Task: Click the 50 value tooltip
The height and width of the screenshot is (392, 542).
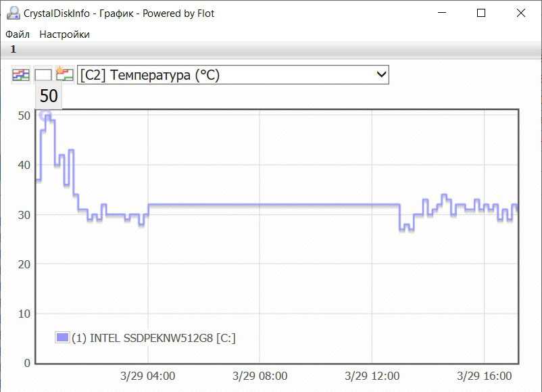Action: (49, 97)
